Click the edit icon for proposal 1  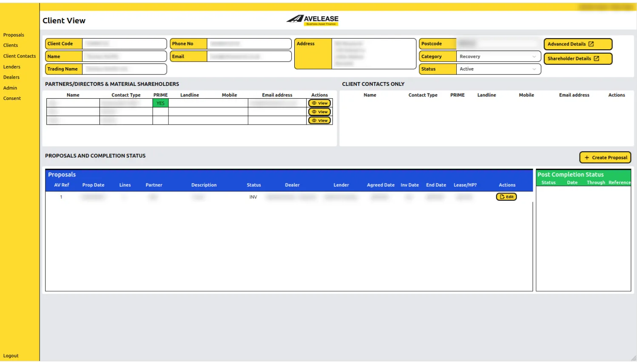[x=502, y=197]
